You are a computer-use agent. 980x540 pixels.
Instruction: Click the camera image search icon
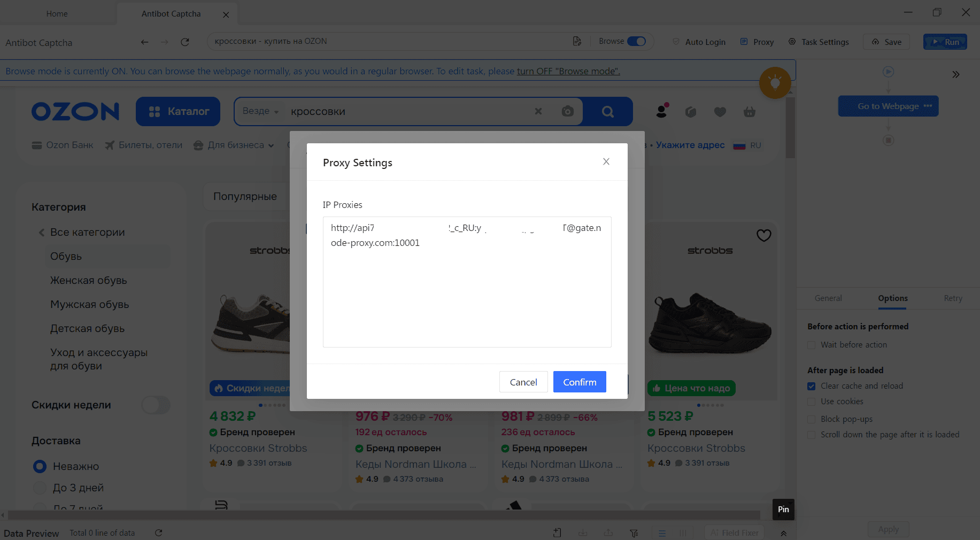point(568,111)
